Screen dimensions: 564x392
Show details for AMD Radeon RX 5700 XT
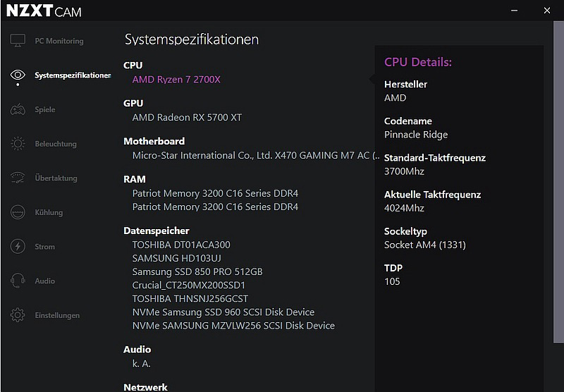pyautogui.click(x=187, y=118)
